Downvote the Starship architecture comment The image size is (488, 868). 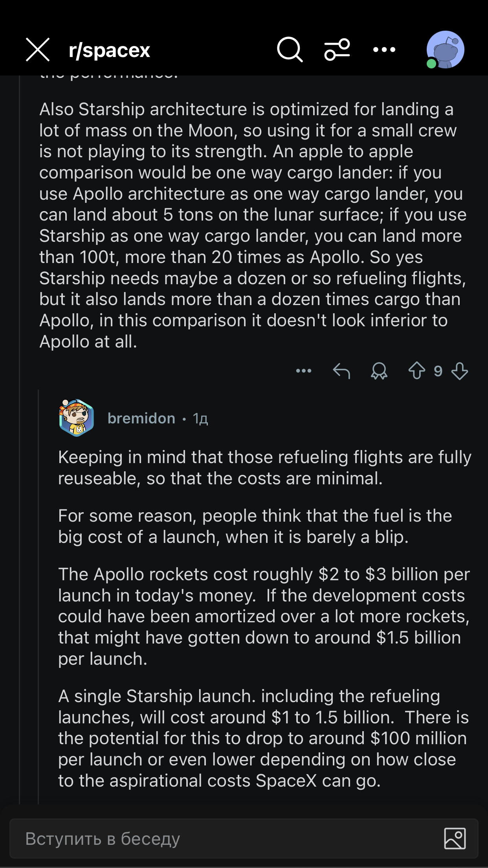pos(459,371)
